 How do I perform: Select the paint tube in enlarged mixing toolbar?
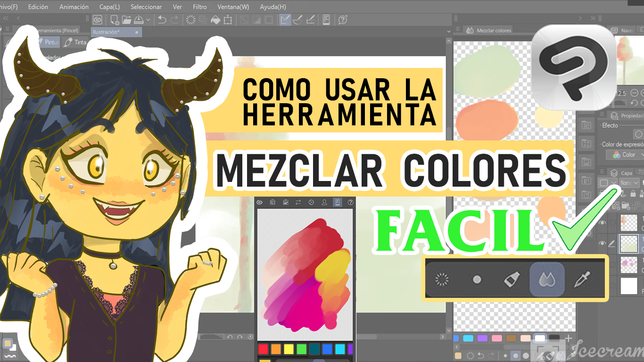coord(512,280)
